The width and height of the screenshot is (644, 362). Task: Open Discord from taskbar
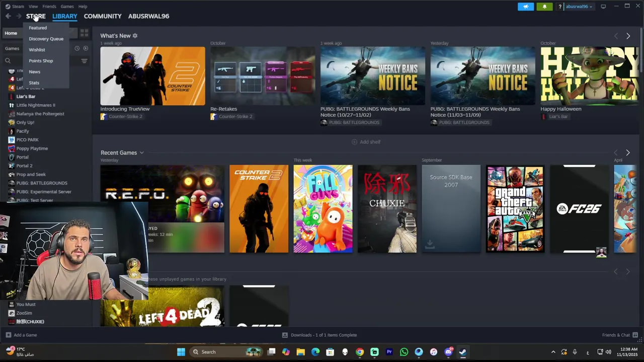point(448,352)
